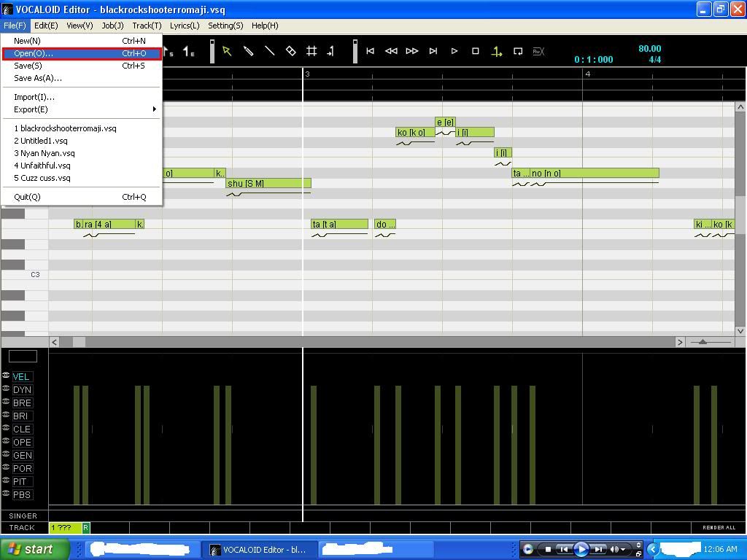Click the horizontal scrollbar right arrow
This screenshot has width=747, height=560.
680,342
